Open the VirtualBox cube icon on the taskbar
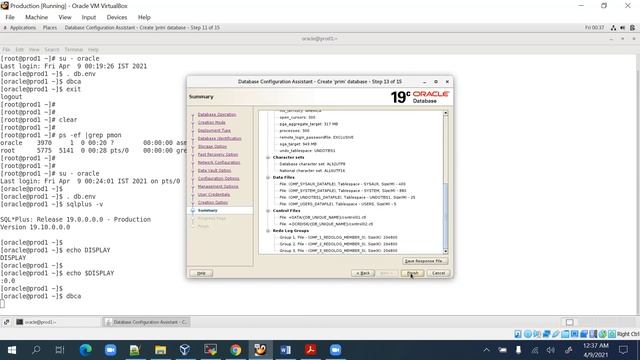640x360 pixels. click(x=185, y=350)
